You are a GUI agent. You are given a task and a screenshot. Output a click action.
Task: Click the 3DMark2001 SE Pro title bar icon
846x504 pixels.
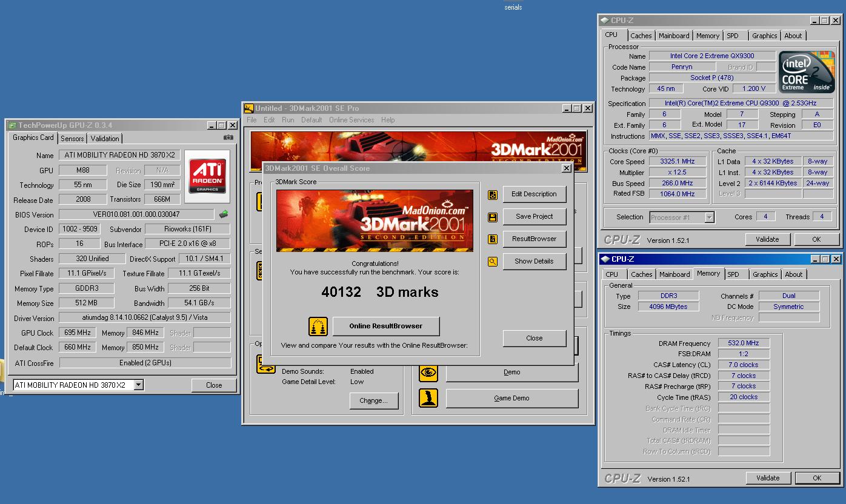tap(248, 108)
